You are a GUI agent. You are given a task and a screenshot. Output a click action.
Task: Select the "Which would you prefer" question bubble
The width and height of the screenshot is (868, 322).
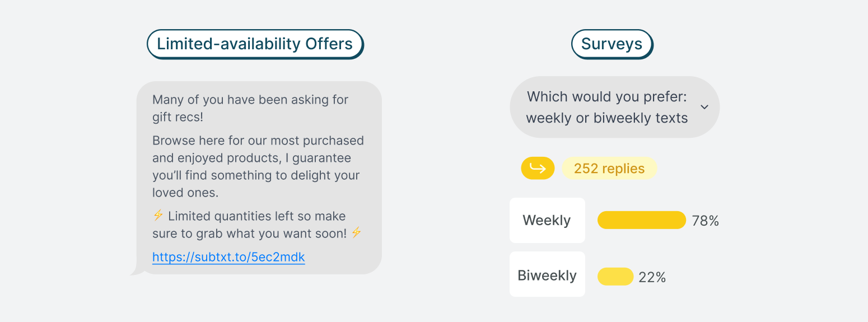tap(607, 107)
